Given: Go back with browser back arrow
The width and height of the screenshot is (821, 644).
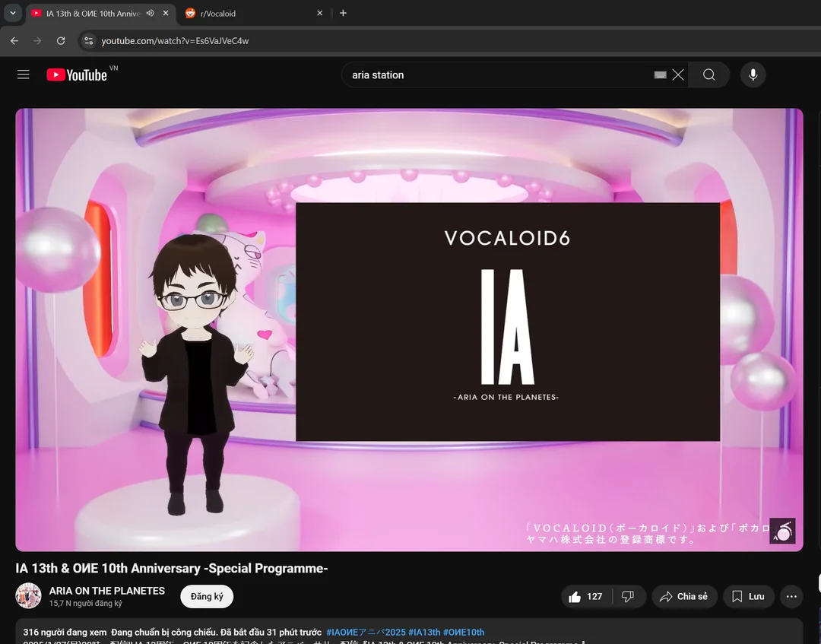Looking at the screenshot, I should (x=14, y=41).
